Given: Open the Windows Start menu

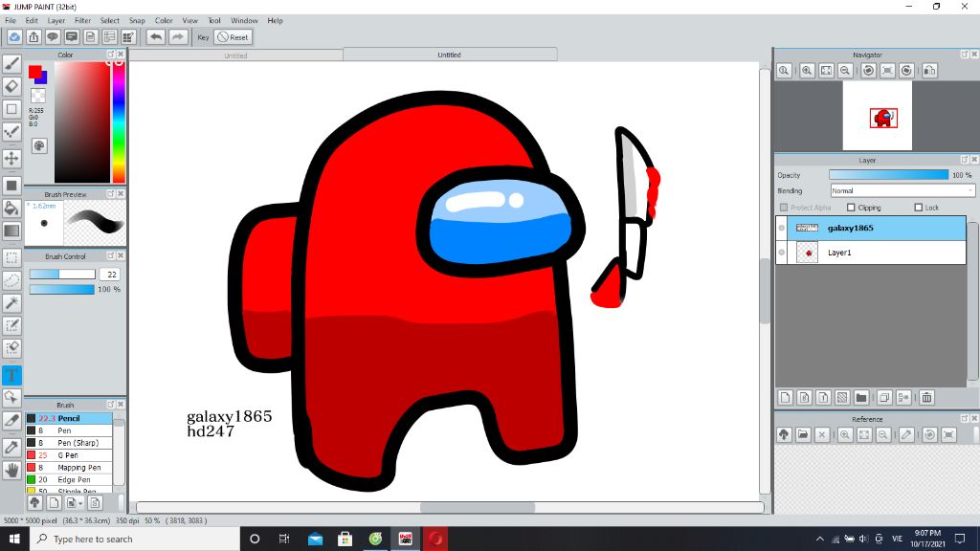Looking at the screenshot, I should (14, 539).
